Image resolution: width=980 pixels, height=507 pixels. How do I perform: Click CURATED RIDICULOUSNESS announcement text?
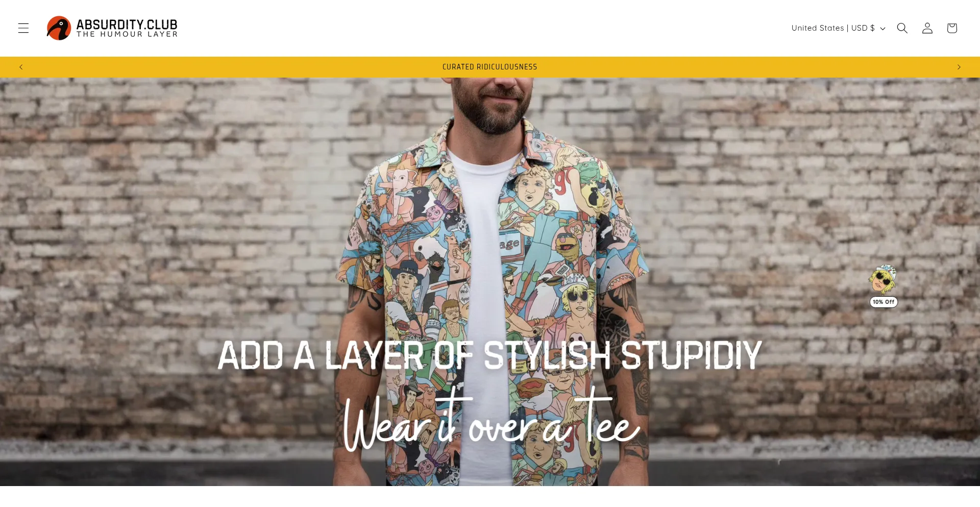click(x=489, y=67)
